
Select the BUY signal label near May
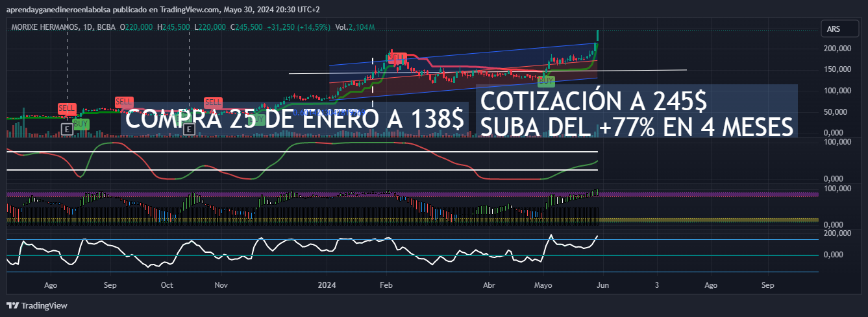pos(547,80)
